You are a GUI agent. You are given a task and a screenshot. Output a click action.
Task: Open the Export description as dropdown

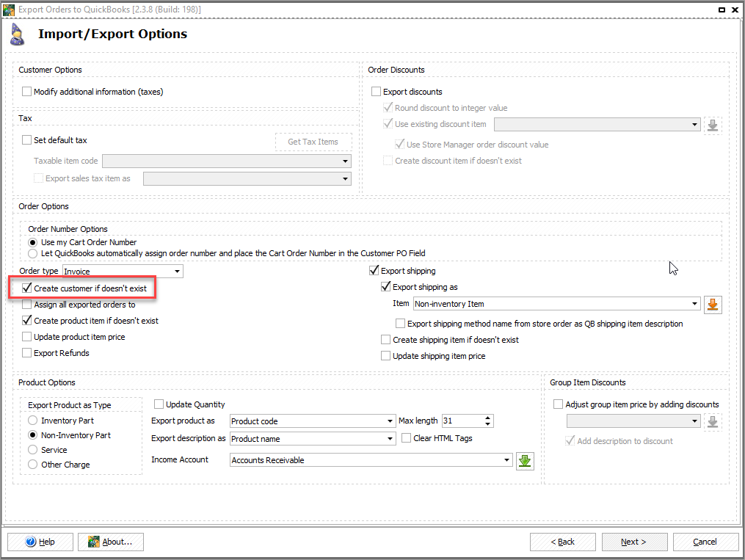[x=313, y=438]
